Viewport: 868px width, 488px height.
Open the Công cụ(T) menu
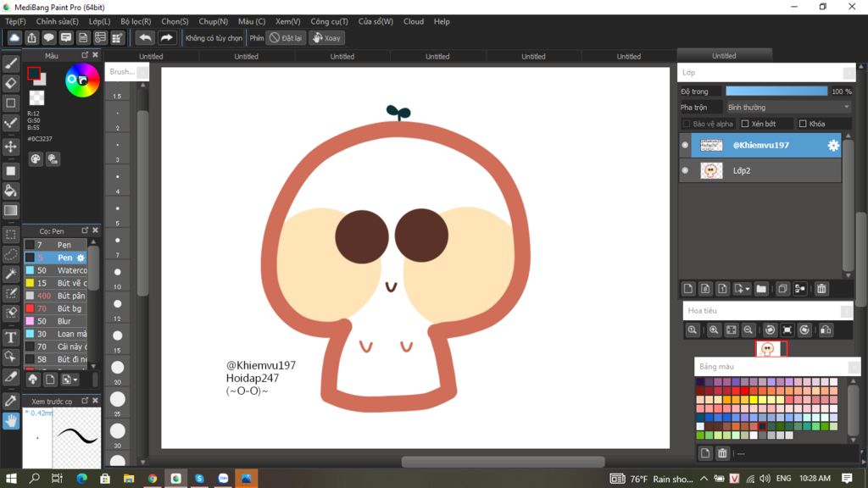329,21
